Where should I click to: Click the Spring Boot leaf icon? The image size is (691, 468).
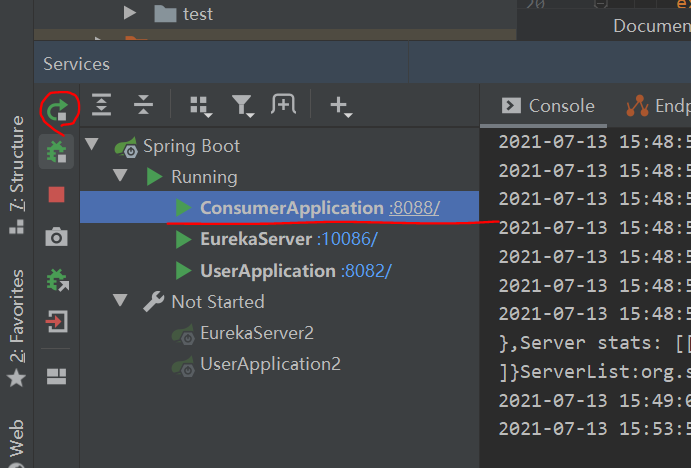coord(126,147)
